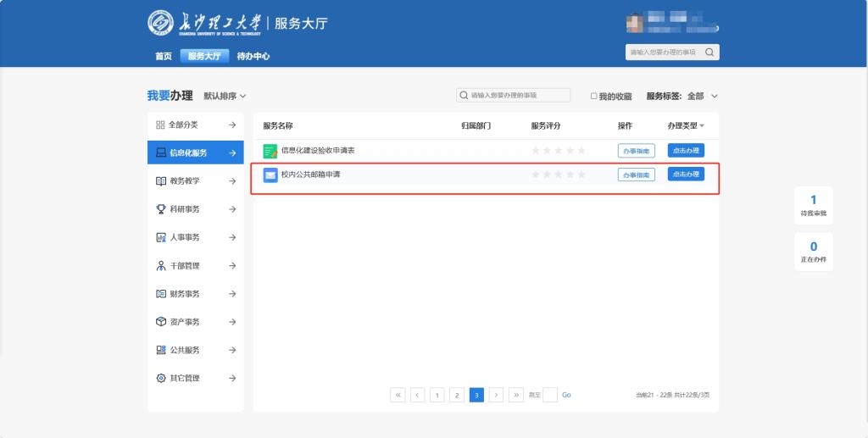
Task: Click the search magnifier icon in header
Action: pos(709,53)
